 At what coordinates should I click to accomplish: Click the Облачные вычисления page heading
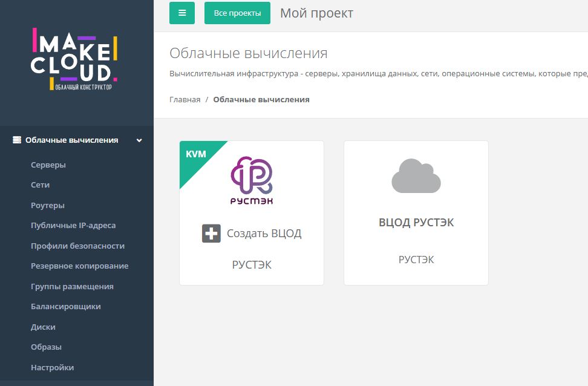tap(249, 53)
